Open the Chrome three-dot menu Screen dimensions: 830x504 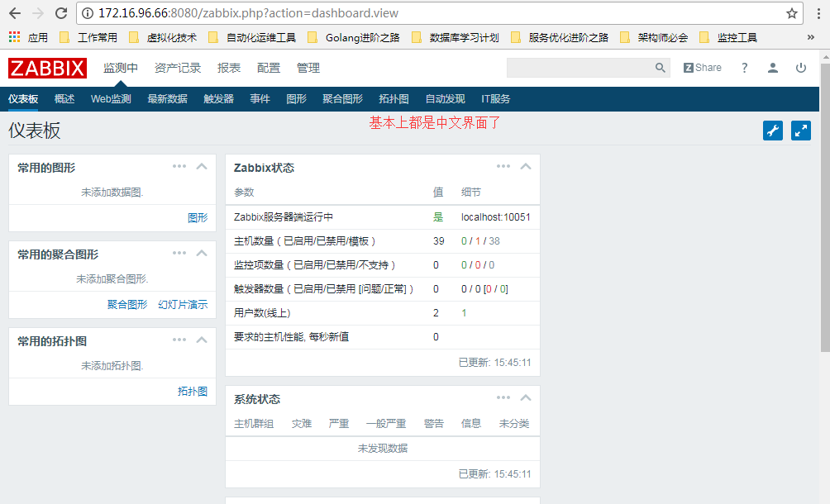[x=818, y=13]
